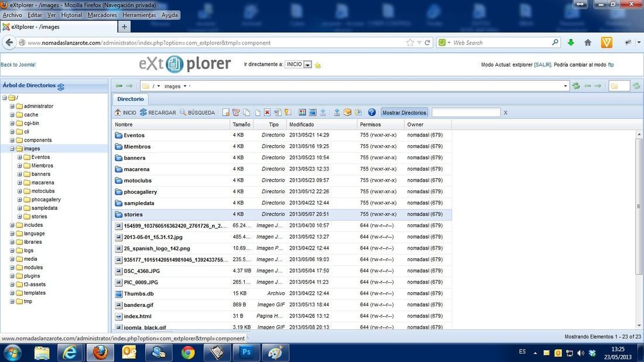Click the green reload icon right of path bar
Viewport: 644px width, 362px height.
click(x=576, y=86)
